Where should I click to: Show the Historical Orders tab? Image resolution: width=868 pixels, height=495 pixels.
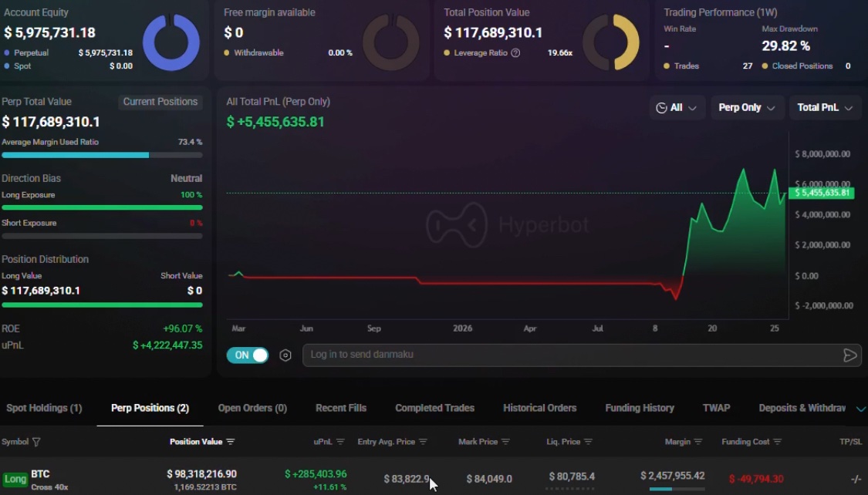[x=540, y=408]
